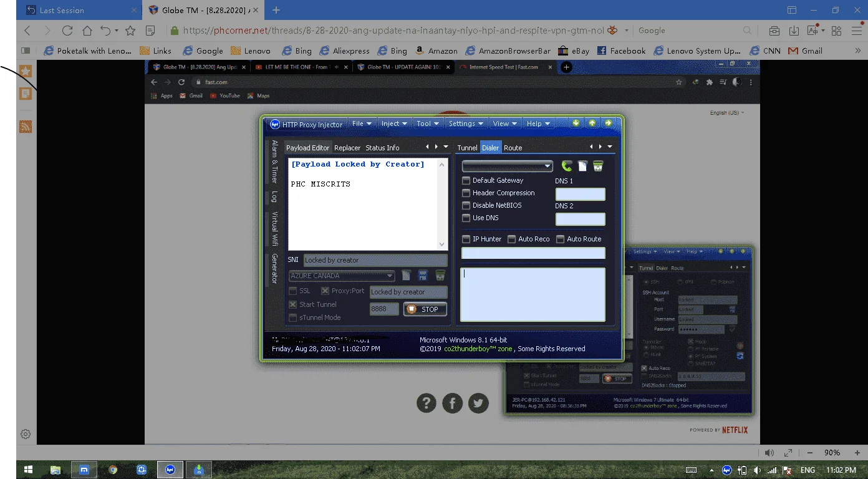Open the Log side panel

[x=274, y=196]
